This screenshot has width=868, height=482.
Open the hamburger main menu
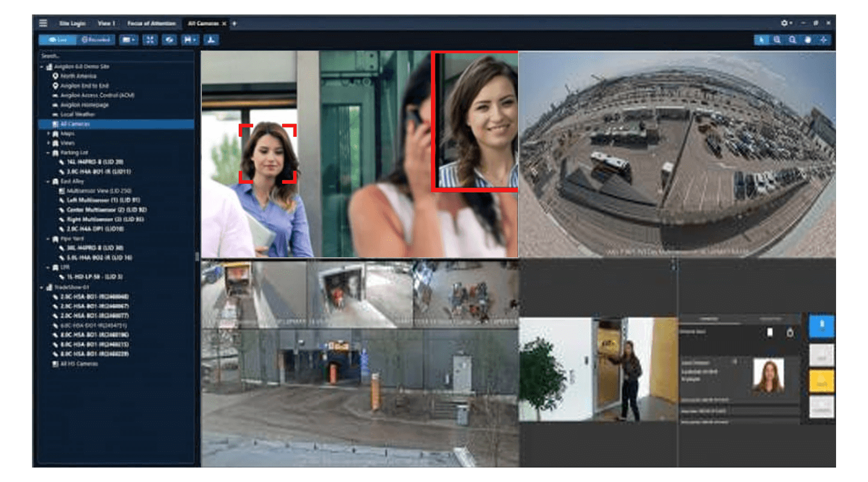(43, 23)
